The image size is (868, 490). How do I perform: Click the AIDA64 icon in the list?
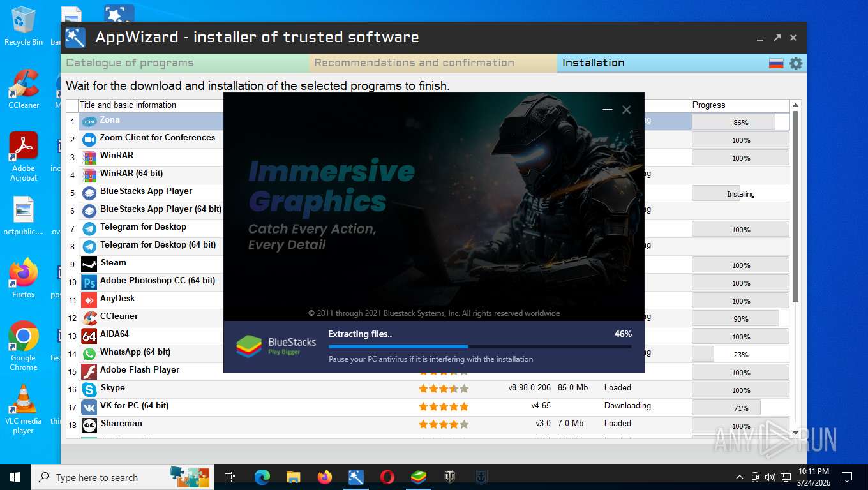coord(89,336)
